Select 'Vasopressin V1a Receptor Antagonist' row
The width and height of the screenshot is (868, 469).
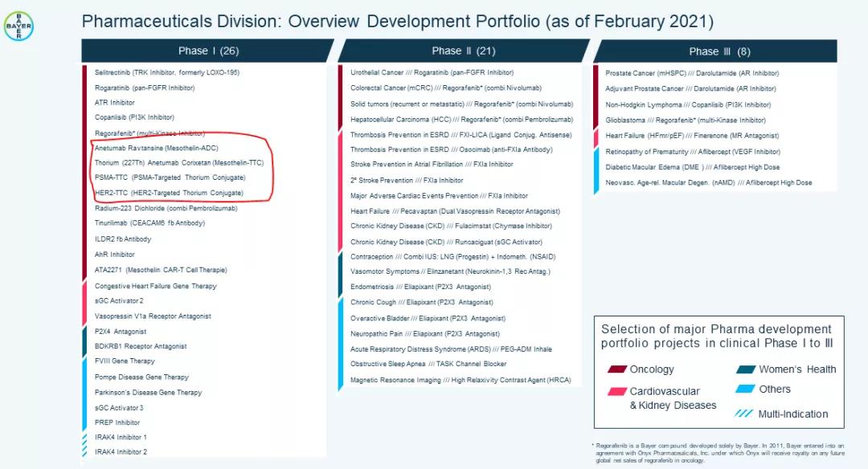(153, 316)
